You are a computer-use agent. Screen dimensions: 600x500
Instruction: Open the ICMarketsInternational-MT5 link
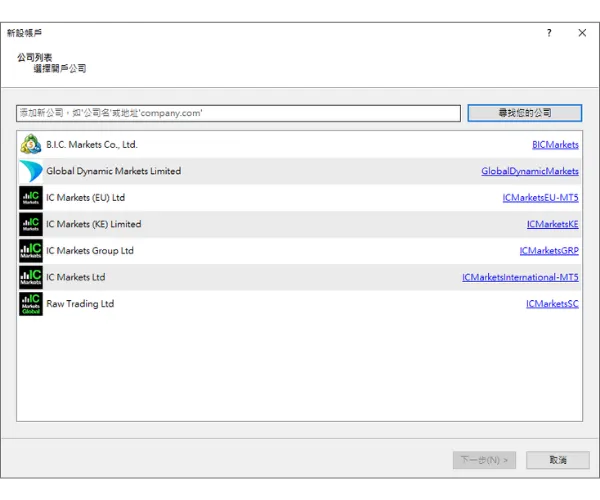click(x=520, y=277)
